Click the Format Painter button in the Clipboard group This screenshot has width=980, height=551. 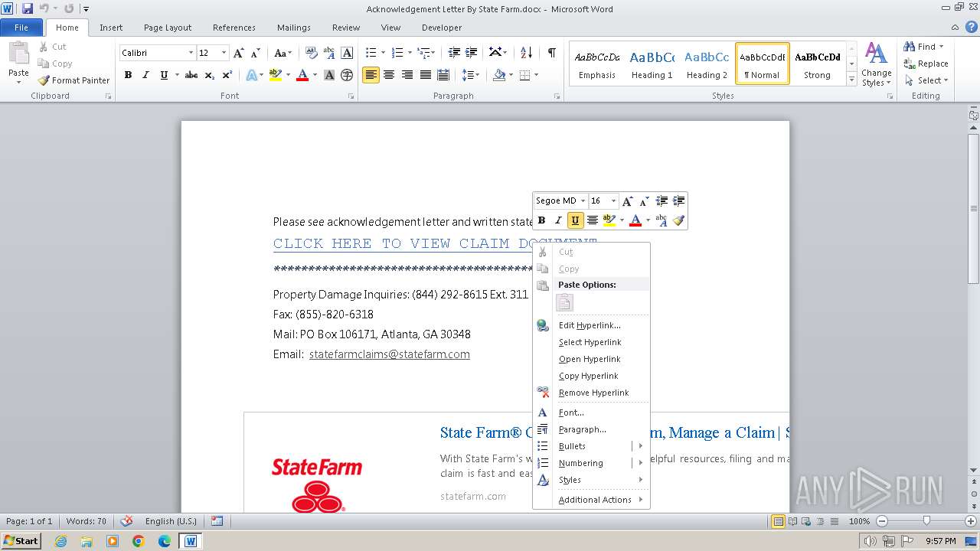coord(73,80)
